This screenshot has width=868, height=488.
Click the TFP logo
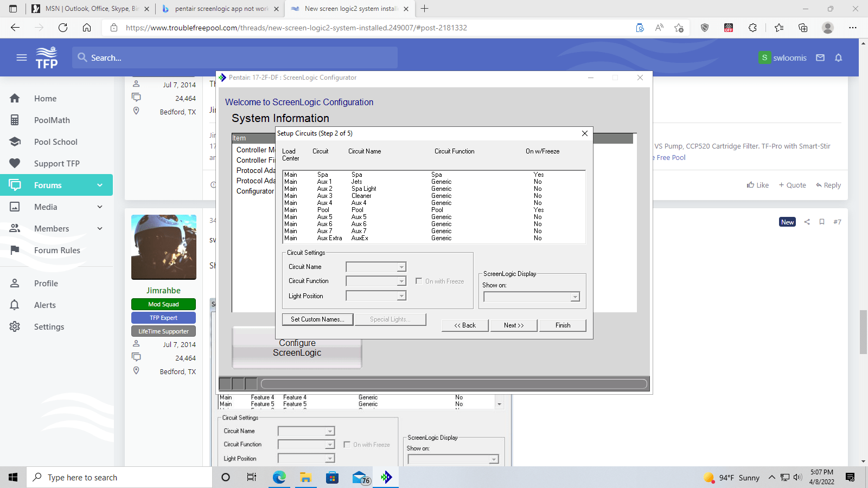coord(47,57)
